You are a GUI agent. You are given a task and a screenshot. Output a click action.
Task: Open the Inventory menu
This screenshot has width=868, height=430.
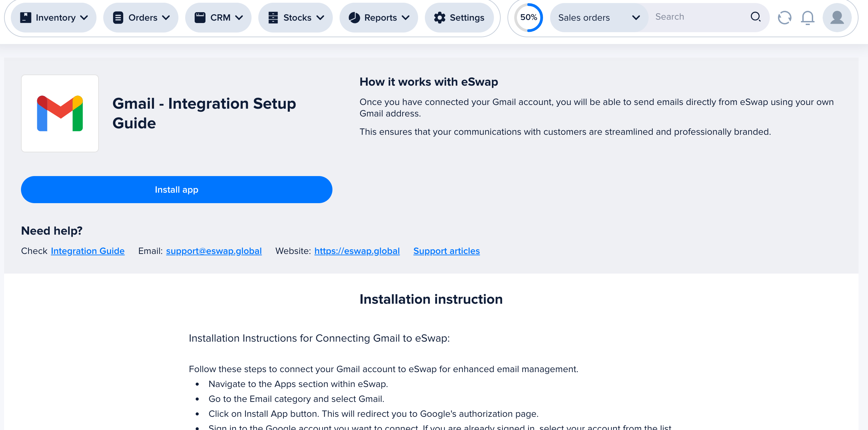pyautogui.click(x=53, y=18)
